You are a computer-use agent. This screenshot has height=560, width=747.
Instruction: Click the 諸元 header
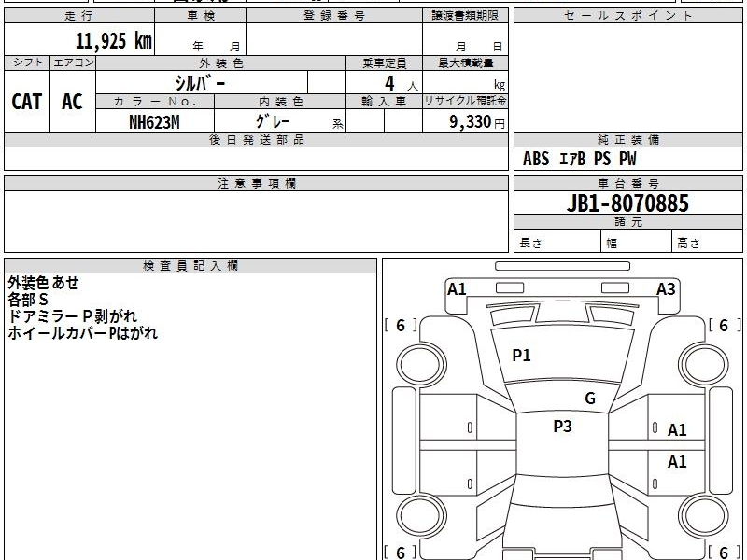[627, 221]
